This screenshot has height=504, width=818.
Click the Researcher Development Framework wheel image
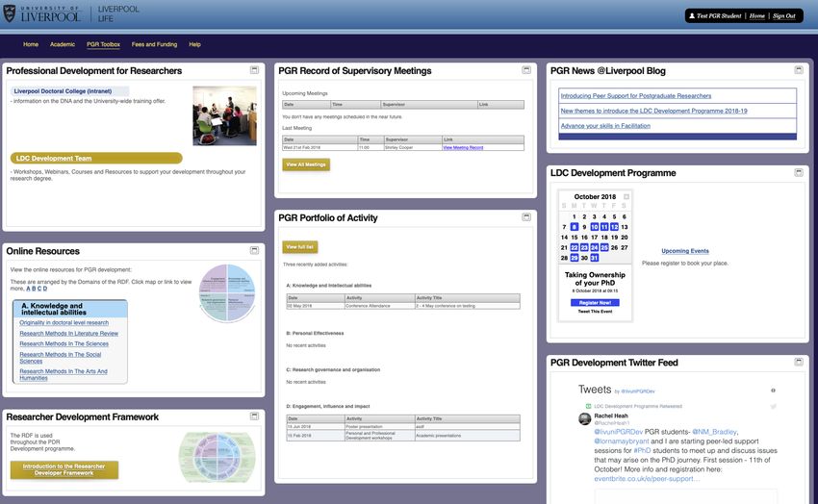[217, 457]
